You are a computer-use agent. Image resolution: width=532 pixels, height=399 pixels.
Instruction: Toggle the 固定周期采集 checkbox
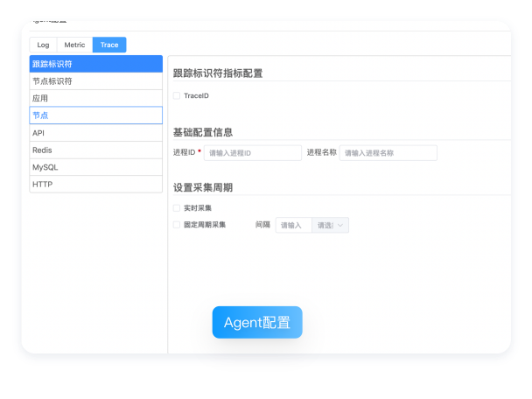[177, 225]
